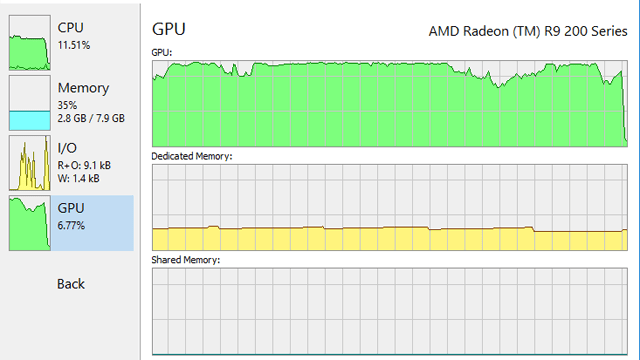Click the Back link
The image size is (640, 360).
click(71, 284)
